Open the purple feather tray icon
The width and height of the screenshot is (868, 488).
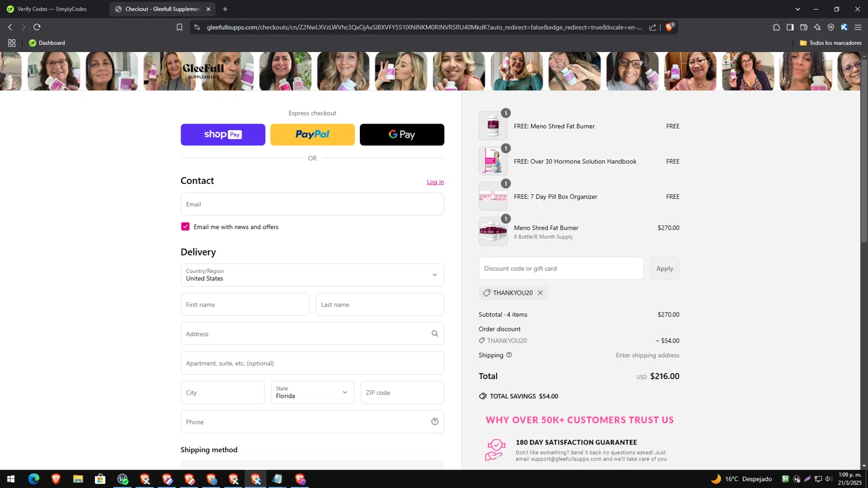807,479
